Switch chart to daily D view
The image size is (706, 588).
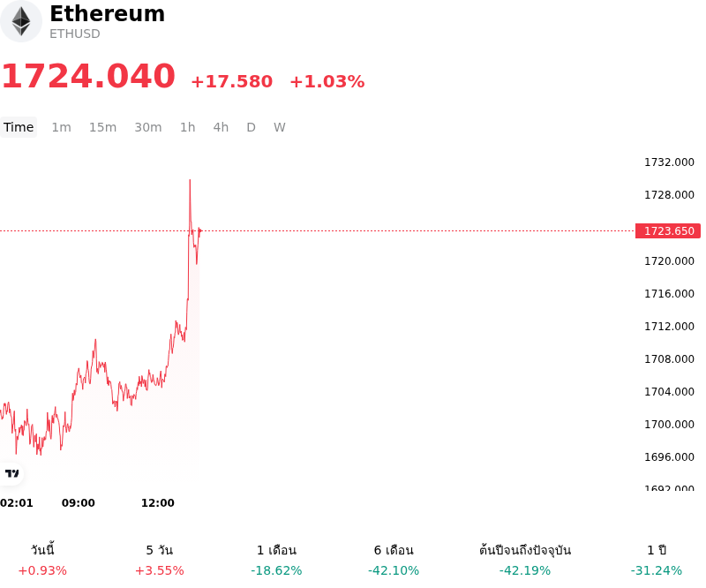252,127
